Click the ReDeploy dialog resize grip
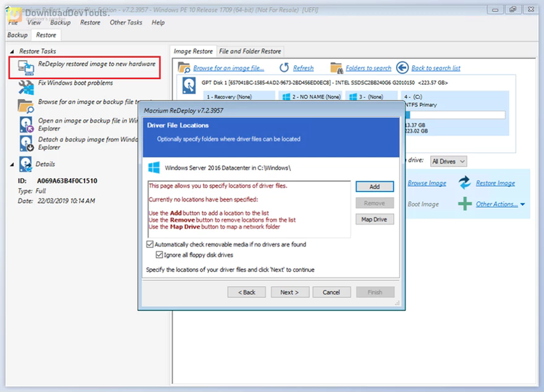This screenshot has height=392, width=544. click(397, 303)
